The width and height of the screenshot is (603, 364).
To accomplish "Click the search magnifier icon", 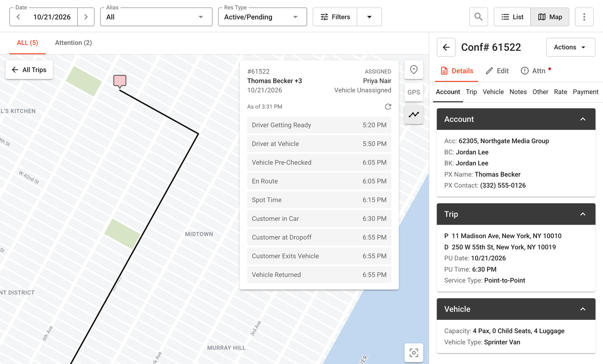I will (x=479, y=17).
